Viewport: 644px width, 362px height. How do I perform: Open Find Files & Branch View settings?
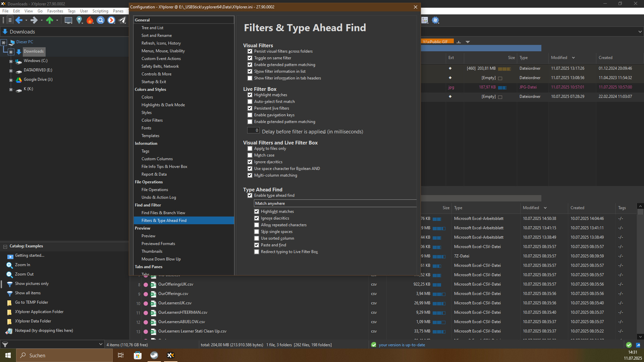[x=163, y=213]
